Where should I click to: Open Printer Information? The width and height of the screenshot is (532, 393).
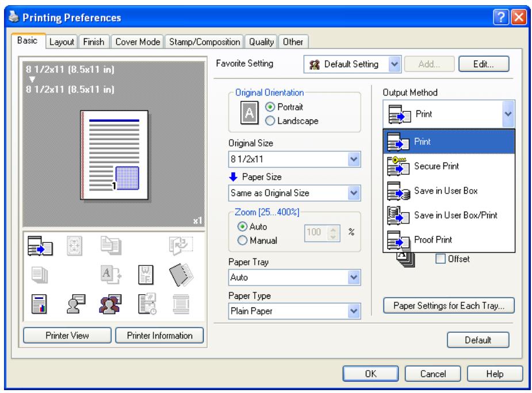159,336
